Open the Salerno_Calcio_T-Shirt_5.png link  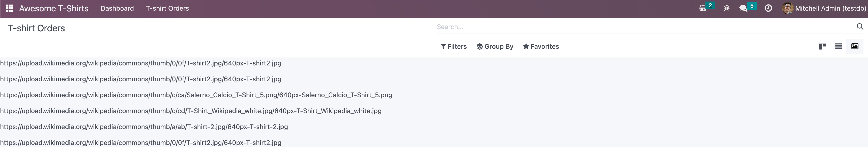coord(196,95)
